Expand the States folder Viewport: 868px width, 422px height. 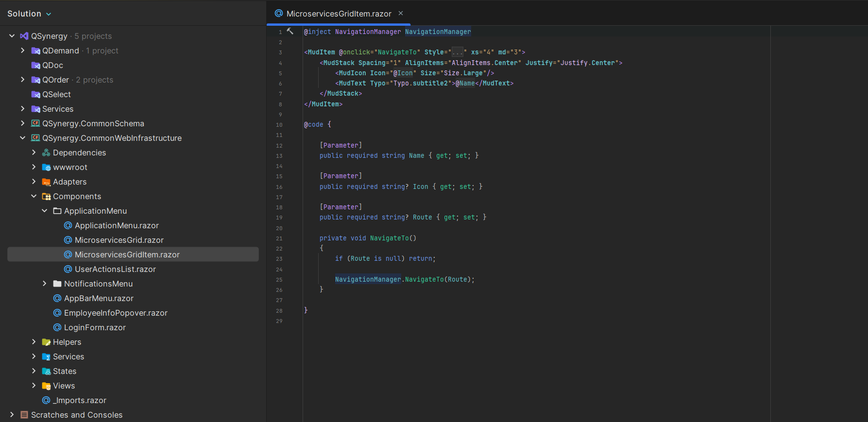(34, 371)
